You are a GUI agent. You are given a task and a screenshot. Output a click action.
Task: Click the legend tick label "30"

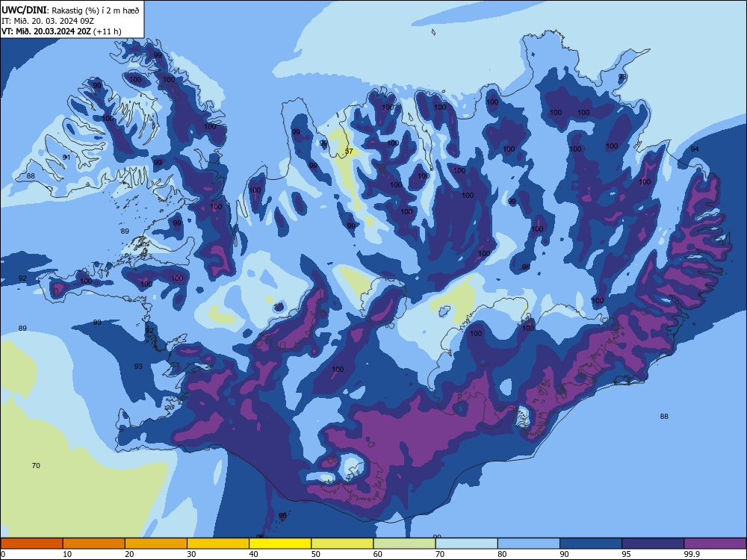[191, 554]
